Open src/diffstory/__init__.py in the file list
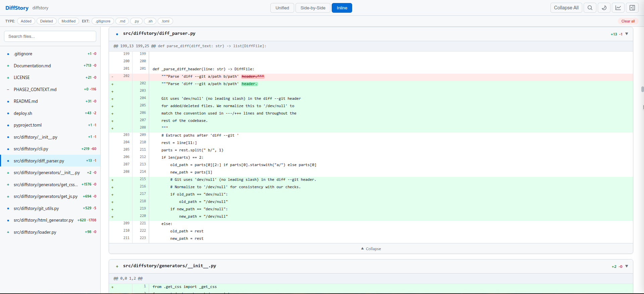The image size is (644, 294). point(50,137)
